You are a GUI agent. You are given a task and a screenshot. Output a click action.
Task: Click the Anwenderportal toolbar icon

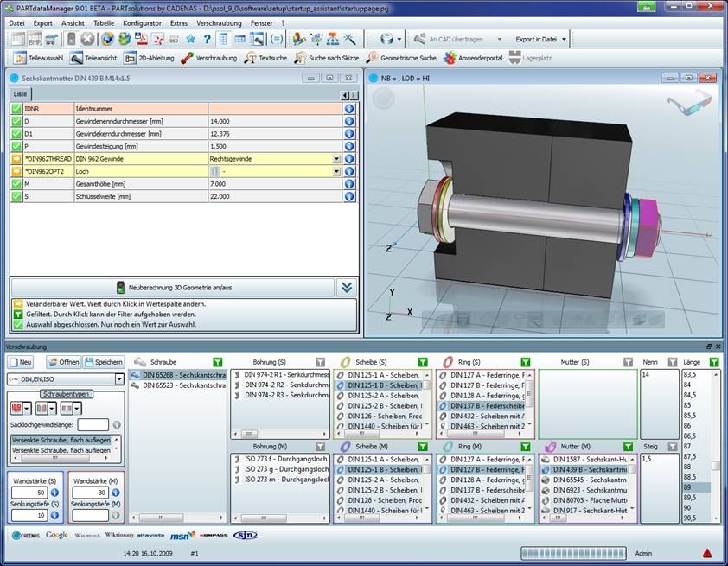(x=472, y=58)
